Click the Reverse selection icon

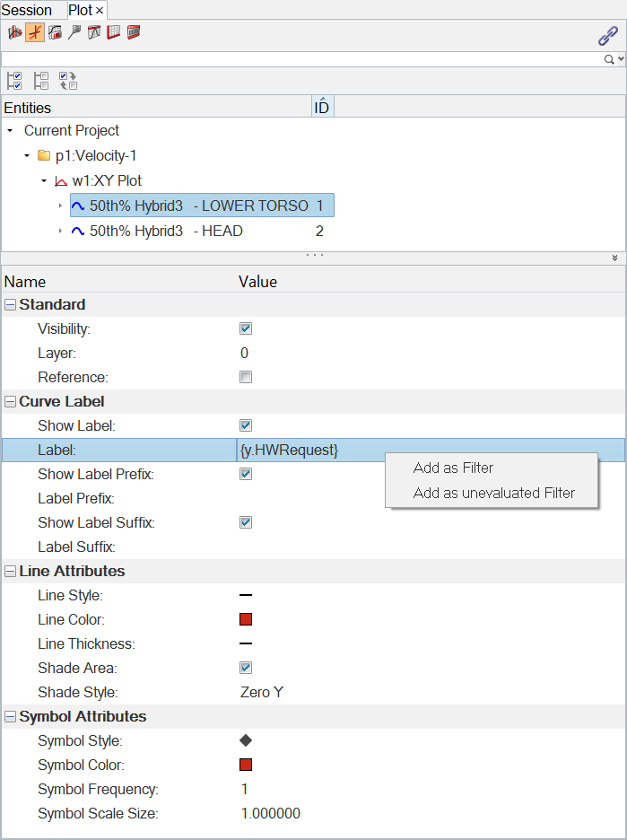68,81
